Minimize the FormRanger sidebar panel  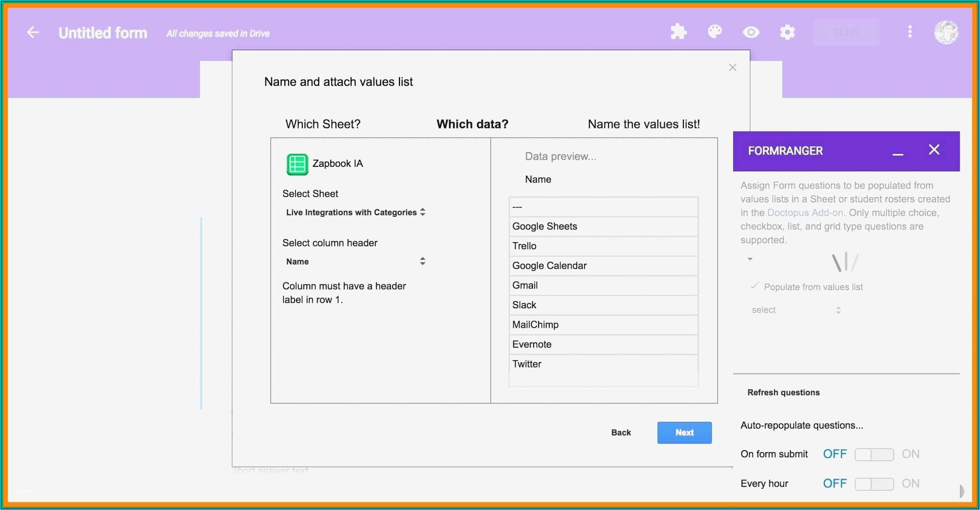[x=898, y=153]
